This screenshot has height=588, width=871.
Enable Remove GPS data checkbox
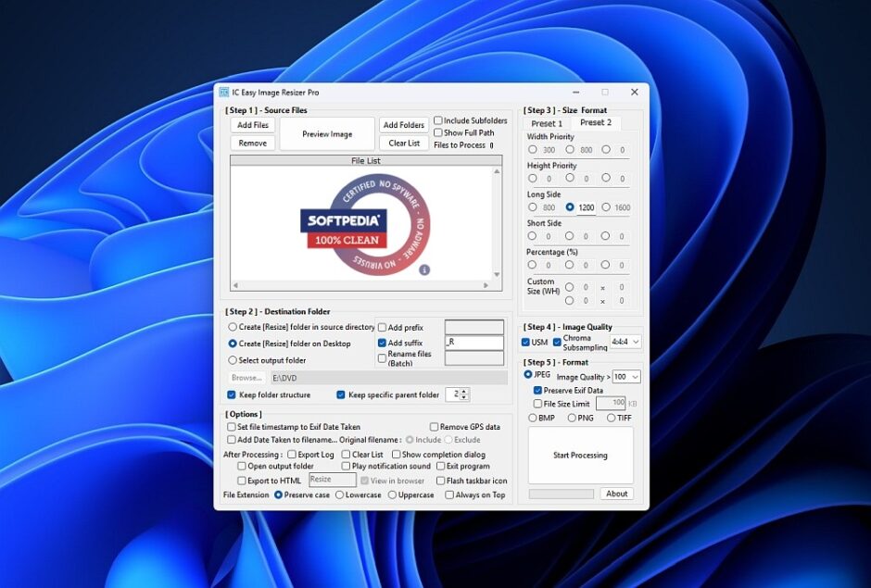point(434,427)
